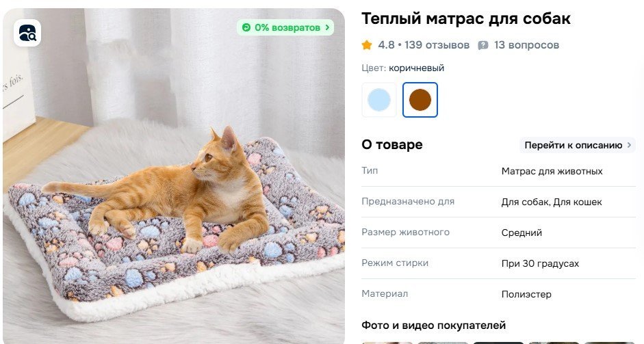
Task: Click the Фото и видео покупателей heading
Action: pyautogui.click(x=434, y=326)
